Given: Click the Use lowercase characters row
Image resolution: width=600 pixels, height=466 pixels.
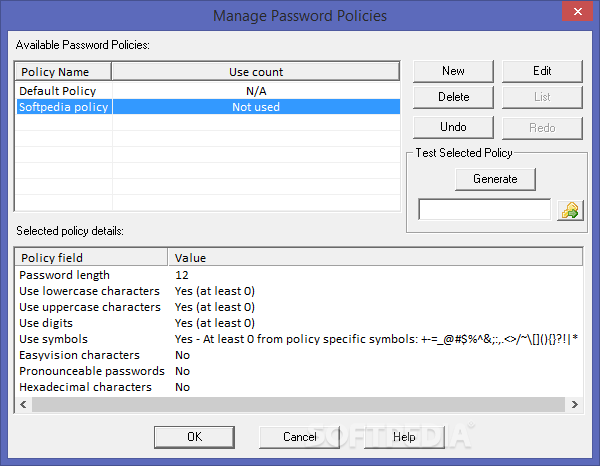Looking at the screenshot, I should 299,291.
